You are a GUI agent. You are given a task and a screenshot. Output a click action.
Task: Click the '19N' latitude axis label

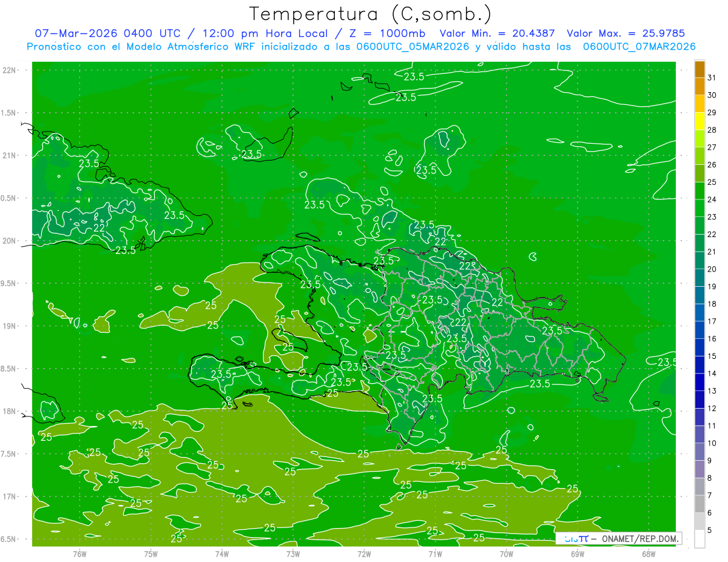tap(8, 326)
